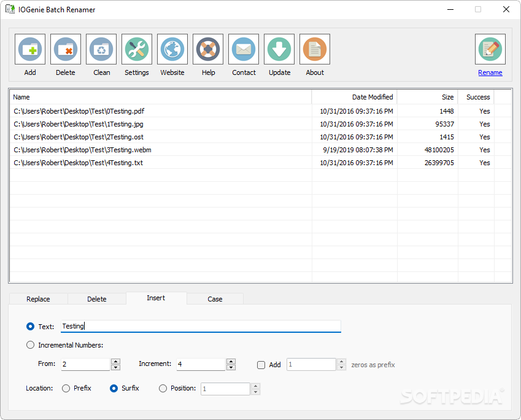
Task: Sort by Date Modified column header
Action: click(354, 97)
